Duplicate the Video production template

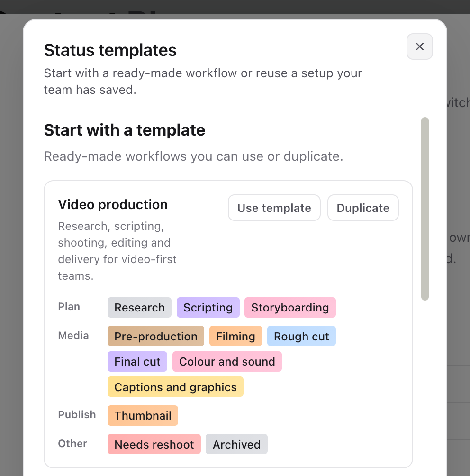click(363, 208)
